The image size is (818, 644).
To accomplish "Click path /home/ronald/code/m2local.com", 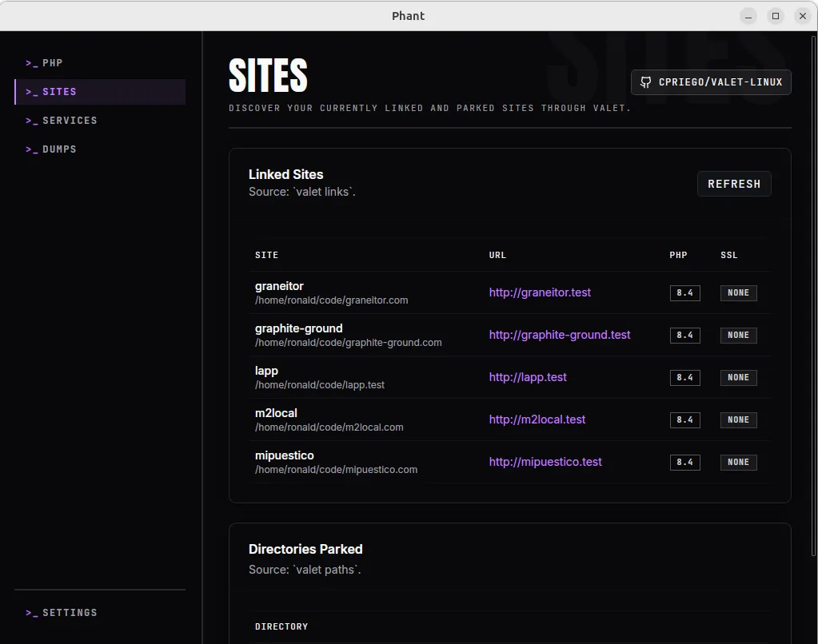I will (x=329, y=427).
